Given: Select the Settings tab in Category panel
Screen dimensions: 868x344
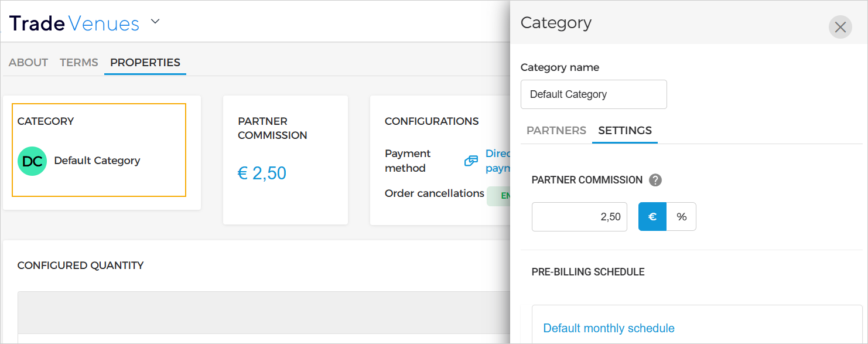Looking at the screenshot, I should pyautogui.click(x=625, y=131).
